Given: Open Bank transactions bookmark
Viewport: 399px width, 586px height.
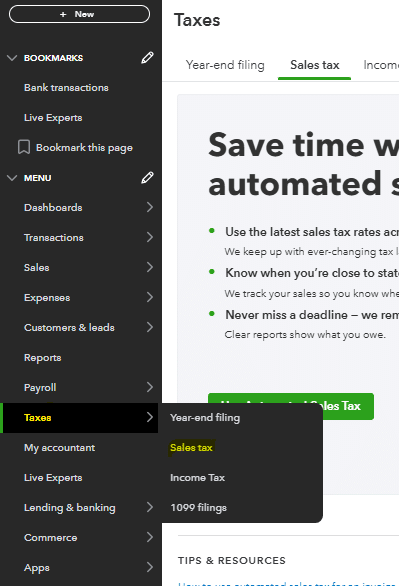Looking at the screenshot, I should [x=66, y=87].
